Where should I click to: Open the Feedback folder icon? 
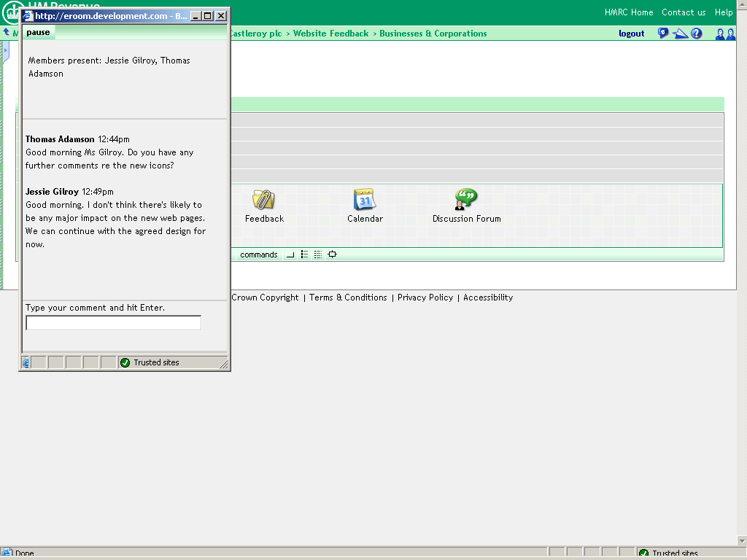coord(263,200)
